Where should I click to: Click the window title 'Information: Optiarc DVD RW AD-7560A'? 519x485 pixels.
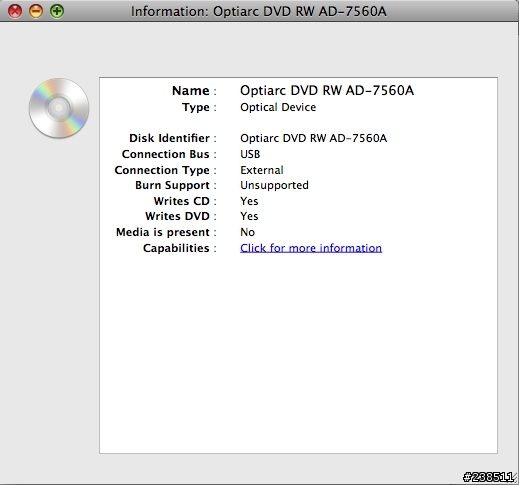click(x=259, y=11)
